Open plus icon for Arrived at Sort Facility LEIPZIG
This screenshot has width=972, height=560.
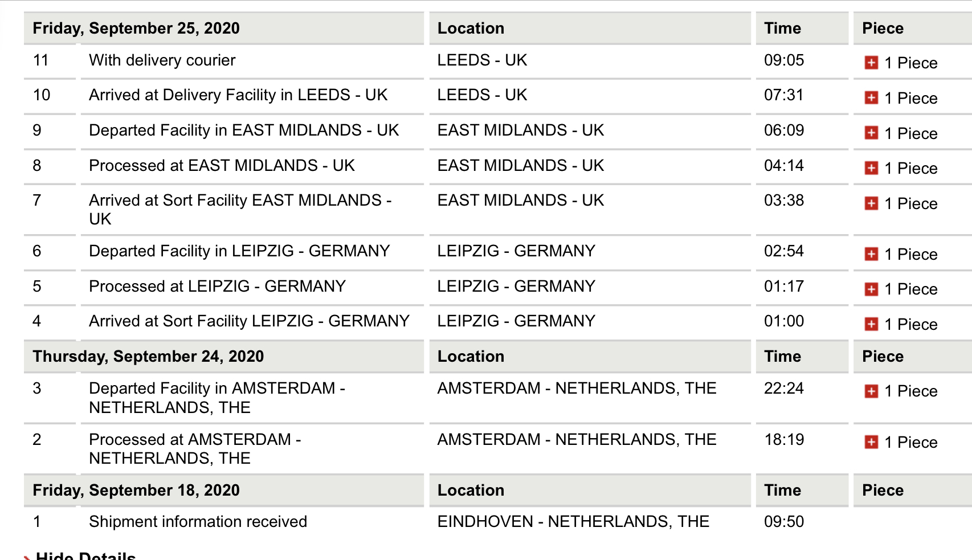[871, 324]
